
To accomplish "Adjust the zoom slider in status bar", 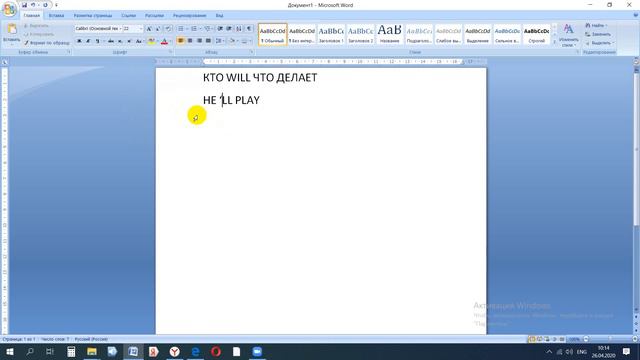I will point(610,339).
